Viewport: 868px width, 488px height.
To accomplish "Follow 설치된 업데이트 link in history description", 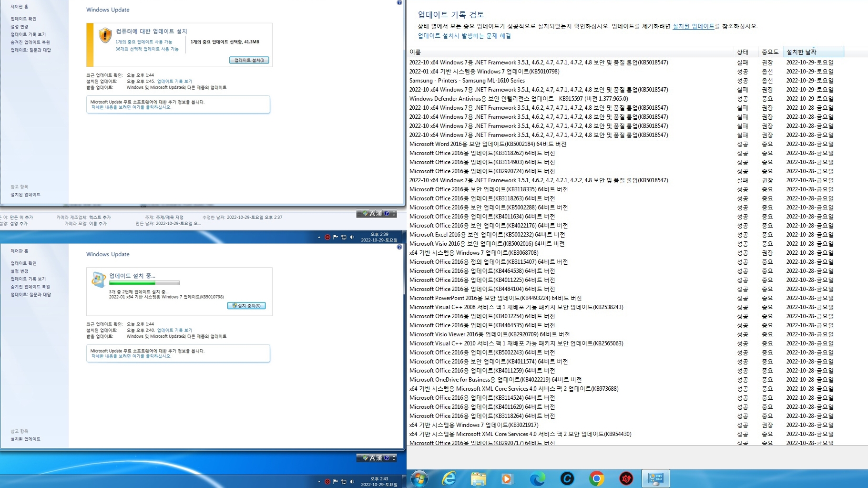I will 693,26.
